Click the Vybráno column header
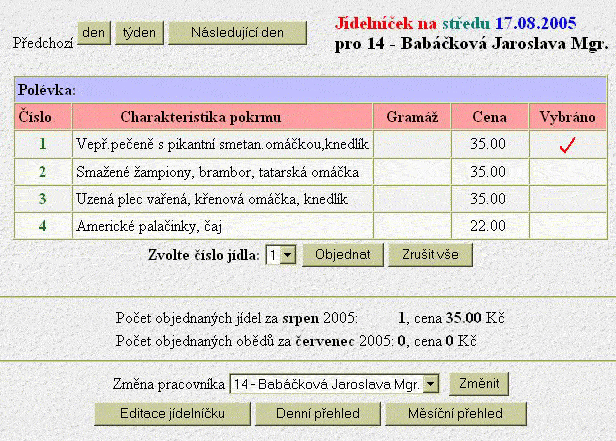Viewport: 616px width, 441px height. (x=567, y=117)
